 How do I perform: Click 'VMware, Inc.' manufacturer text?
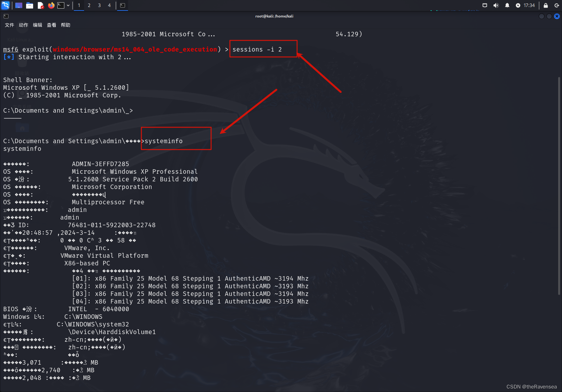[87, 248]
